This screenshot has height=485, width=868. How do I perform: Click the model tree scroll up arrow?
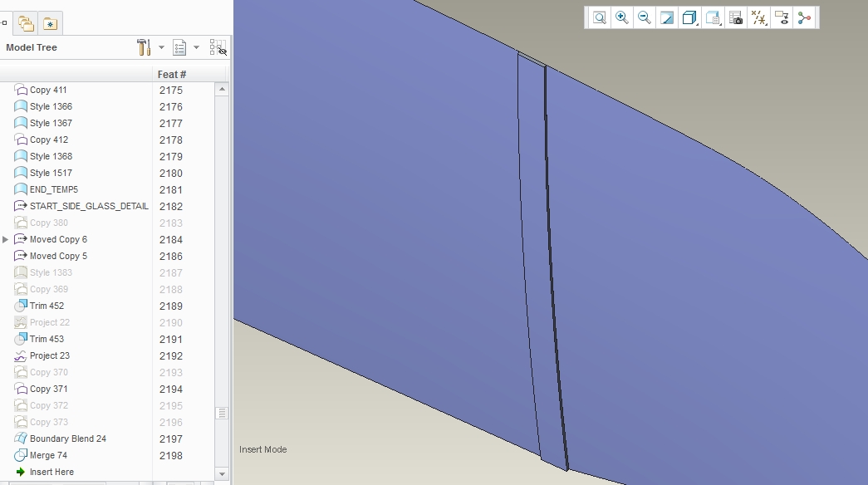tap(222, 89)
